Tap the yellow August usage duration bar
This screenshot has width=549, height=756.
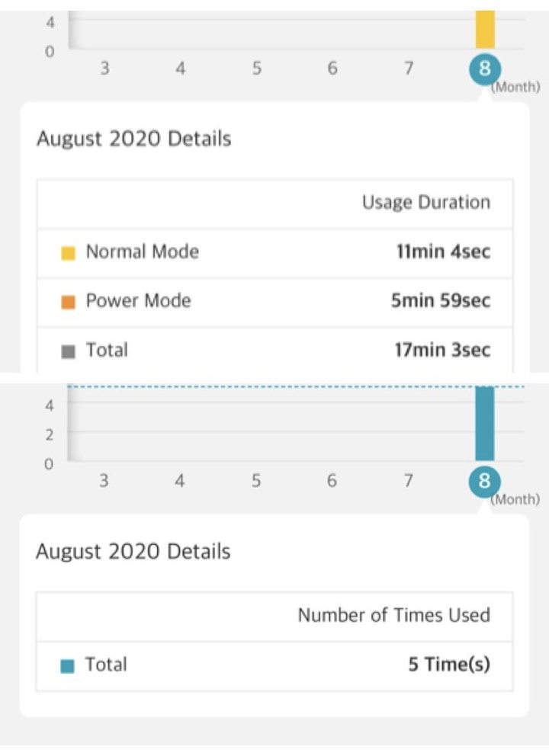(485, 29)
